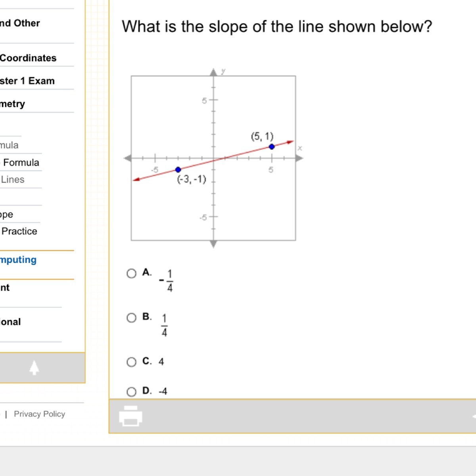Go to the Semester 1 Exam item
Screen dimensions: 476x476
pos(27,81)
